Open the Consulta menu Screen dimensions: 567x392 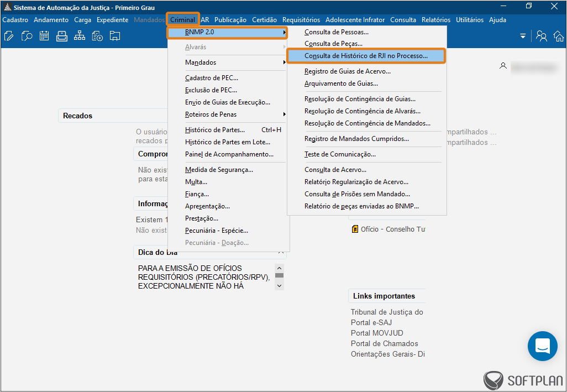point(403,20)
